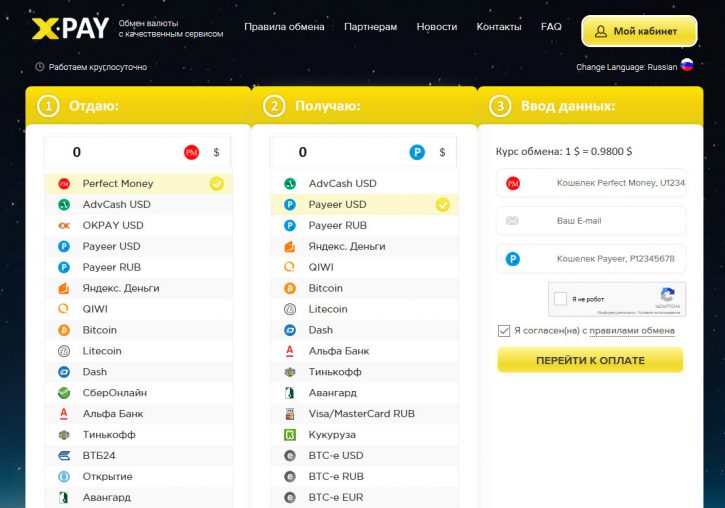The image size is (725, 508).
Task: Click the clock icon near Работаем круглосуточно
Action: 40,67
